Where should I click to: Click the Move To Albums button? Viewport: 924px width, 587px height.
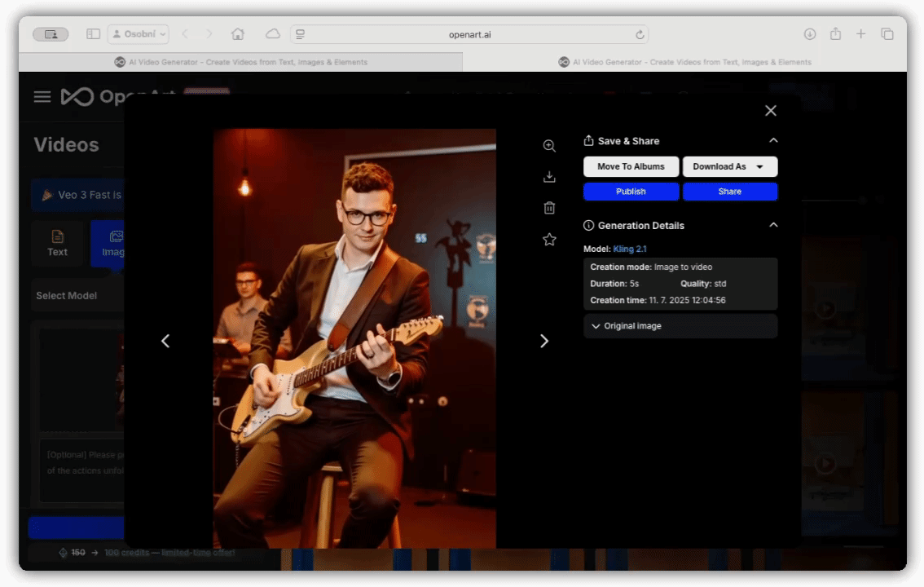click(631, 167)
